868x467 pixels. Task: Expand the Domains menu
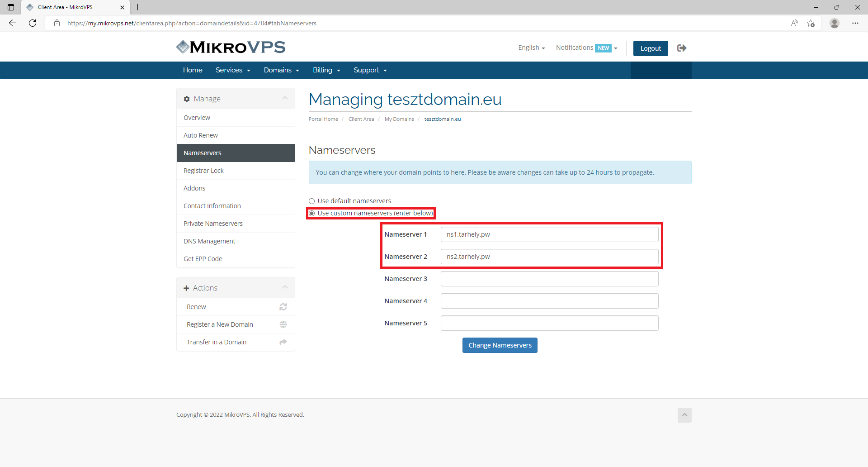(x=282, y=70)
